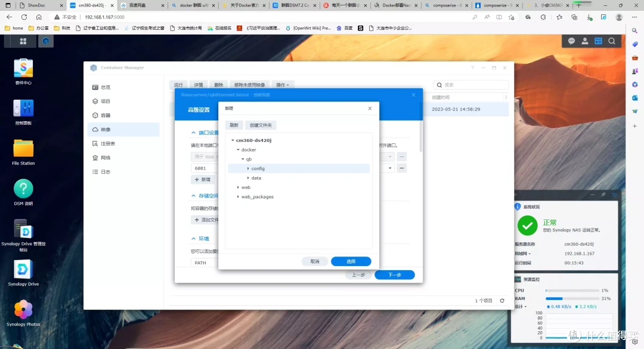
Task: Expand the config folder arrow
Action: [x=248, y=169]
